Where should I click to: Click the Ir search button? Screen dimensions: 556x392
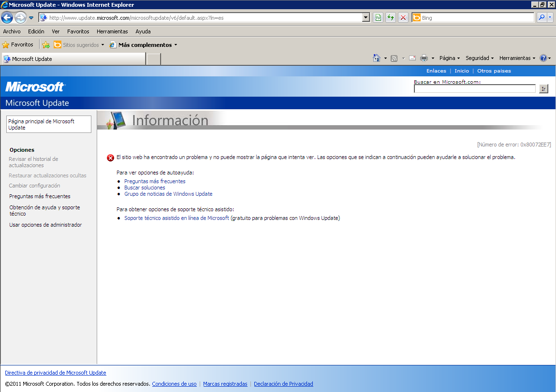point(543,88)
